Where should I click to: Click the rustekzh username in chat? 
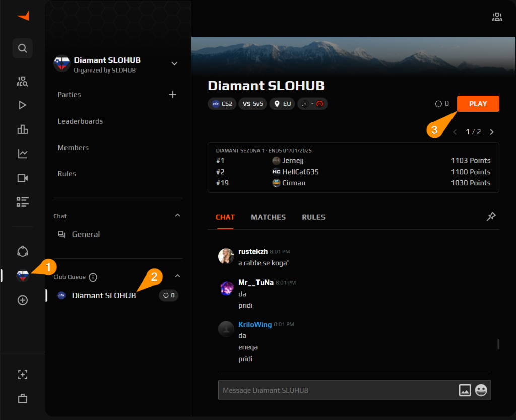[x=253, y=252]
